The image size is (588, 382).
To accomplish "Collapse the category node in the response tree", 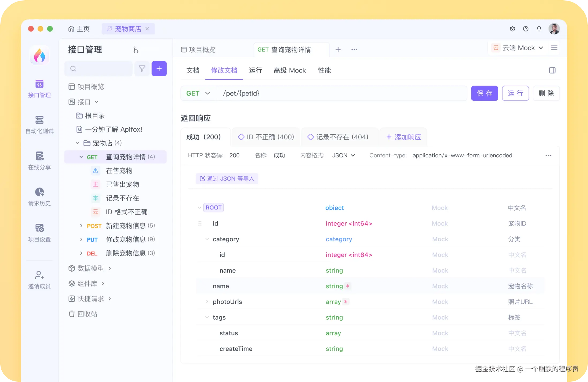I will pos(207,239).
